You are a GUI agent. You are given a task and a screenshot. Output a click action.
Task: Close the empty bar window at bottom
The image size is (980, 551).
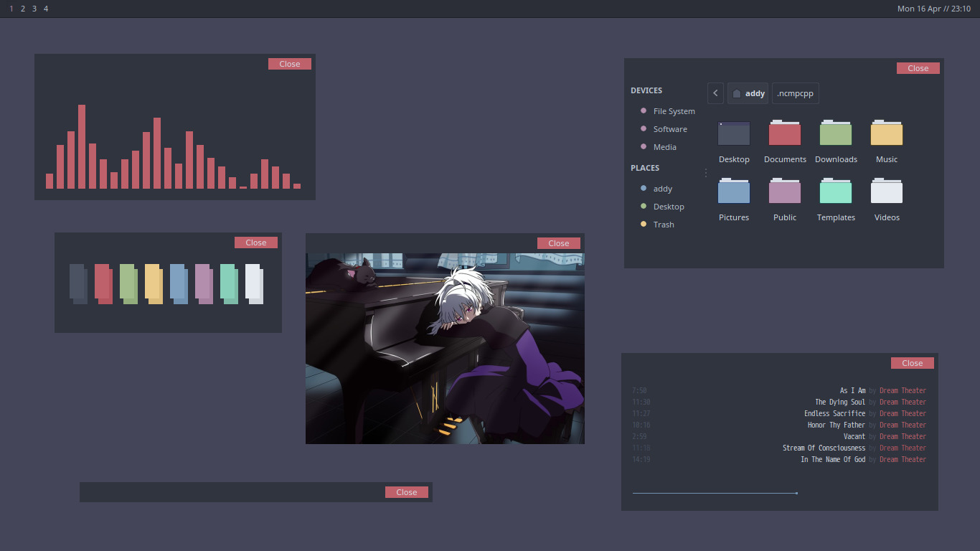(x=407, y=492)
